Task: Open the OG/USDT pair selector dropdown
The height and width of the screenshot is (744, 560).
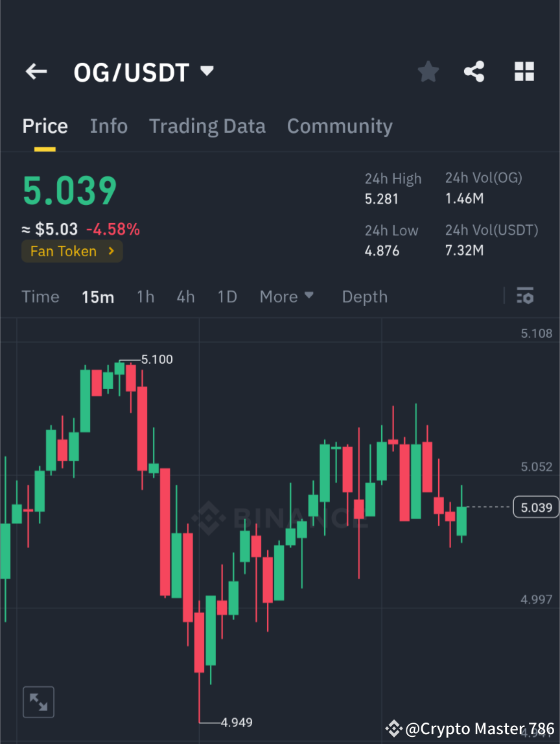Action: pos(144,72)
